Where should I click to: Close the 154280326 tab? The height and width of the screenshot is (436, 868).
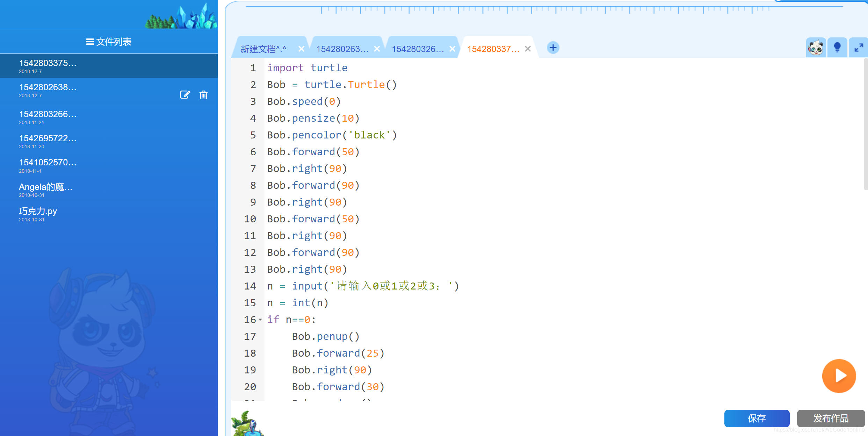[x=452, y=49]
